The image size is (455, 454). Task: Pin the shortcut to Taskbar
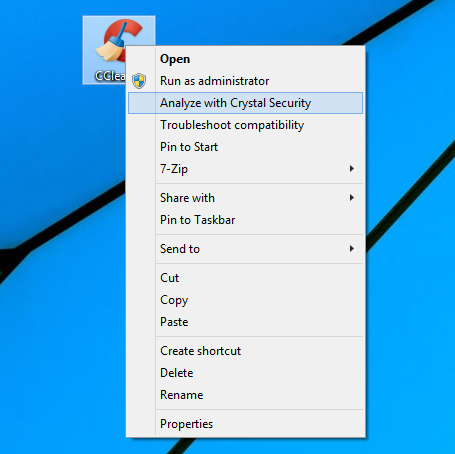245,220
